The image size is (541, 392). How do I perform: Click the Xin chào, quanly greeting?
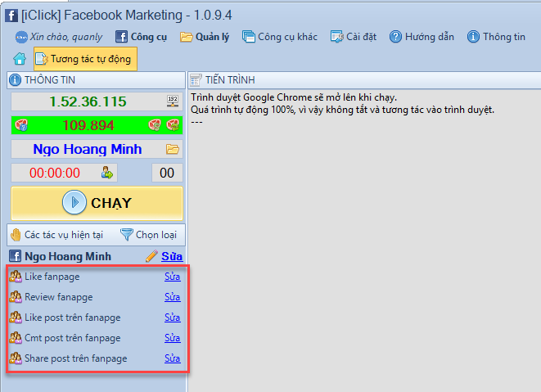coord(66,37)
